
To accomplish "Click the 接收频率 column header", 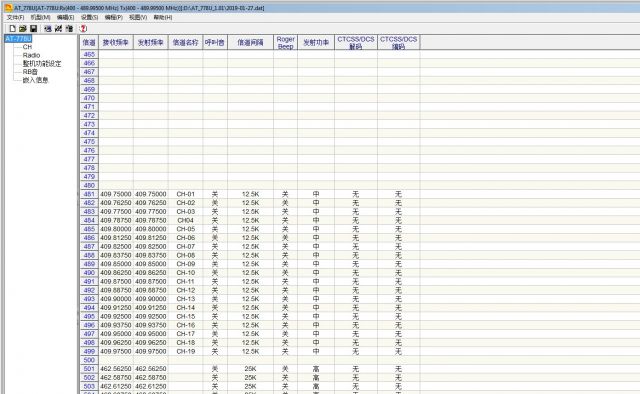I will click(116, 42).
